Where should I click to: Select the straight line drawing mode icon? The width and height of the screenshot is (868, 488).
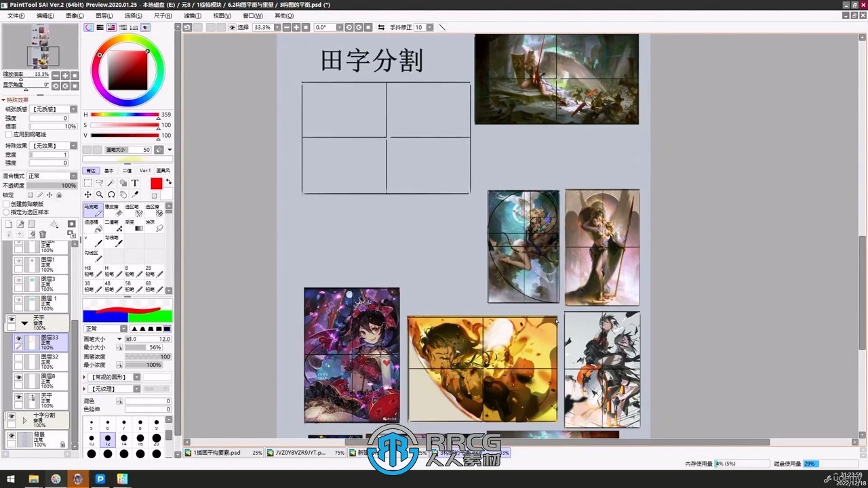tap(442, 28)
